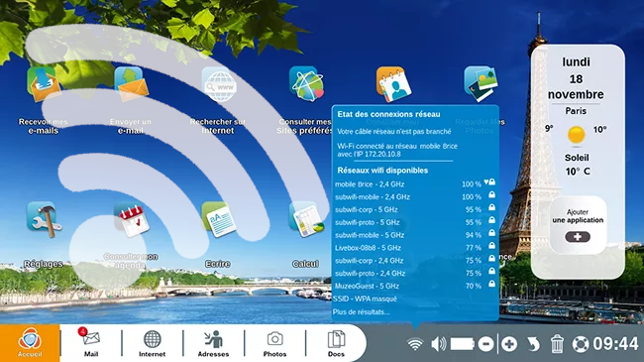Open the Recevoir mes e-mails icon
The height and width of the screenshot is (362, 644).
[44, 84]
